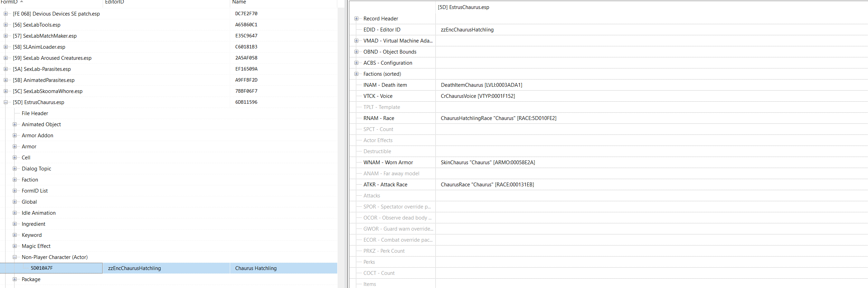The width and height of the screenshot is (868, 288).
Task: Collapse Non-Player Character (Actor) group
Action: (x=15, y=257)
